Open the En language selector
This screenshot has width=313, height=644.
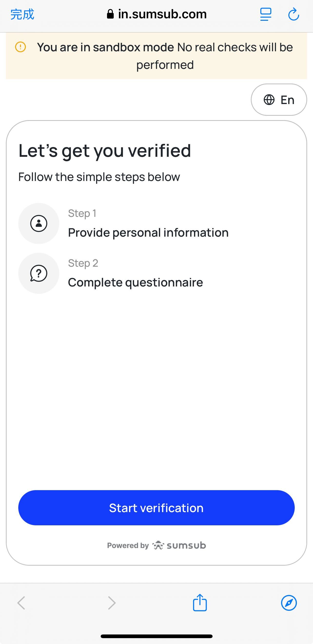pos(279,100)
